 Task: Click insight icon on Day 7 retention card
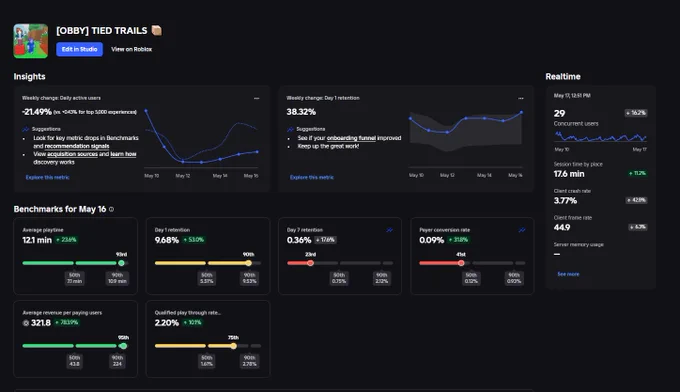coord(389,230)
